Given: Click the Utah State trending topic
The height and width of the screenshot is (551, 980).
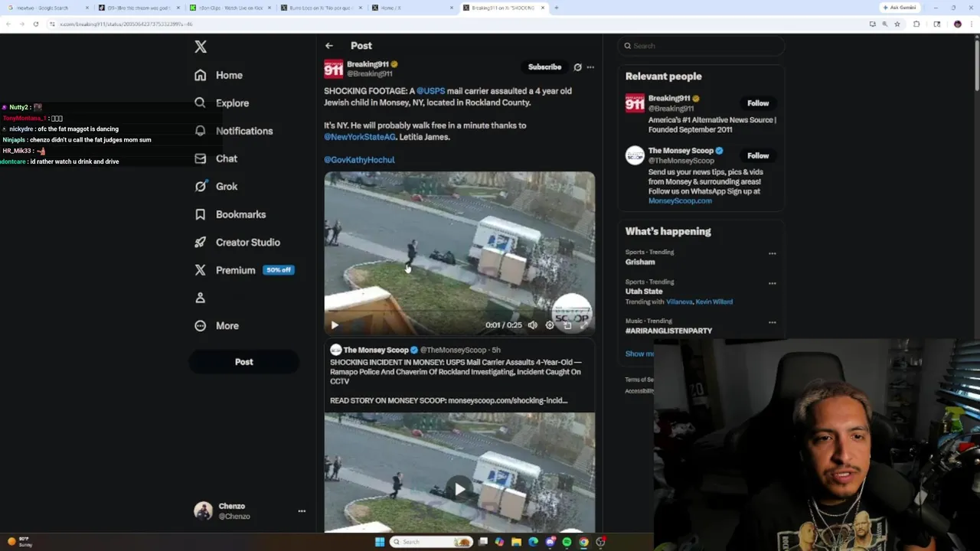Looking at the screenshot, I should (644, 292).
